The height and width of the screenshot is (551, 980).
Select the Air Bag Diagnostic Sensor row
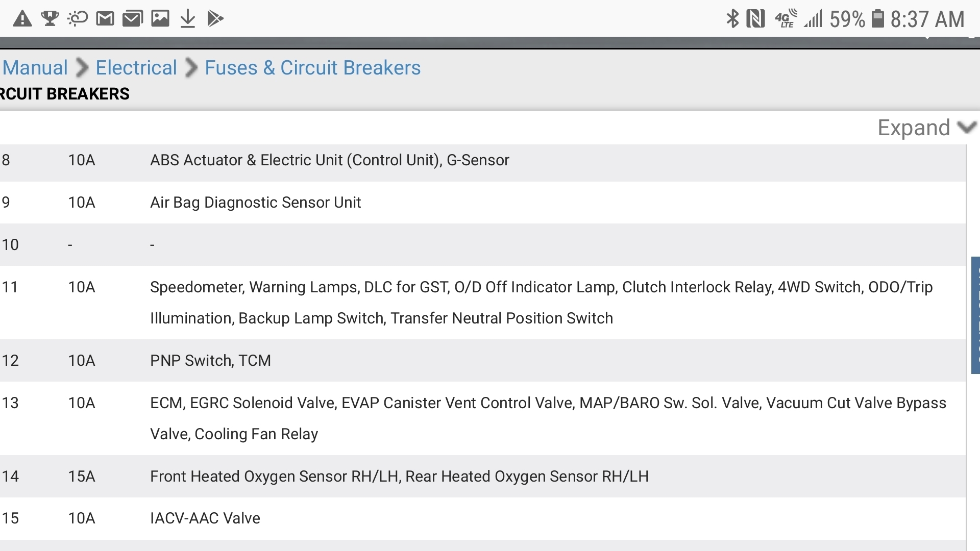tap(255, 203)
